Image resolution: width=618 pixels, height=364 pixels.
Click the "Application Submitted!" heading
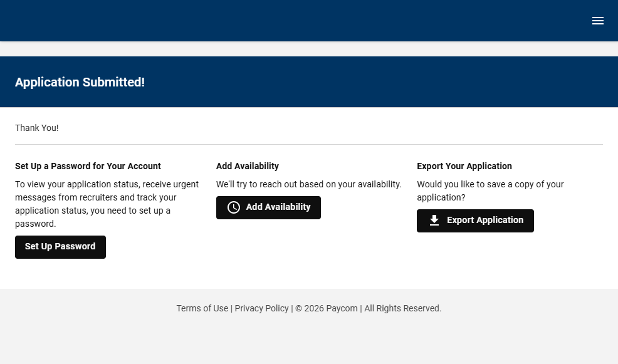[x=80, y=82]
